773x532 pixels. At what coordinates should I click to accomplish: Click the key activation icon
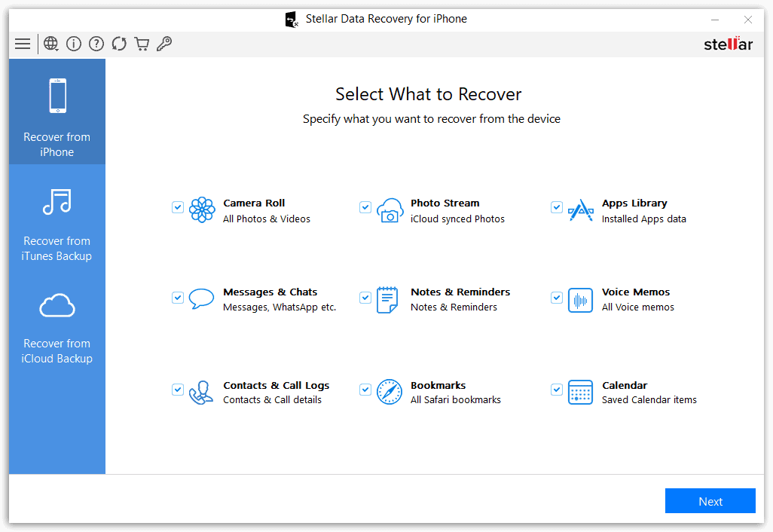tap(164, 44)
